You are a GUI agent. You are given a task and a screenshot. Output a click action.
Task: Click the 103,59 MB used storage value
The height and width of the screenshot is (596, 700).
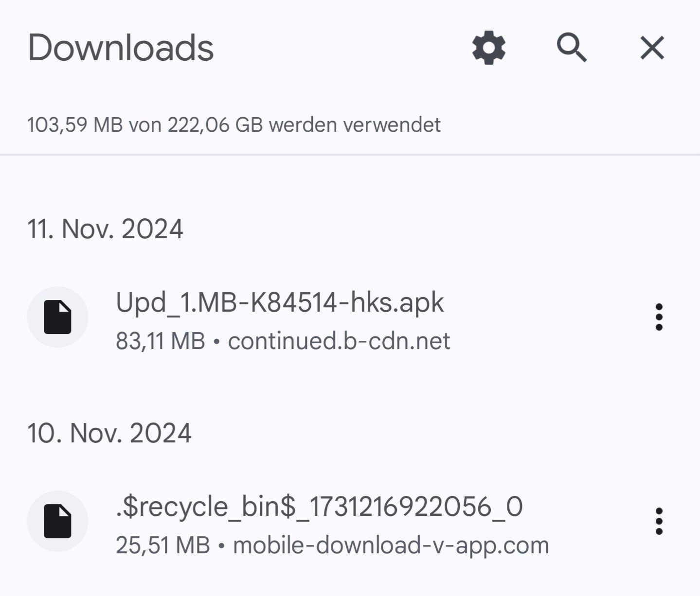(x=75, y=125)
